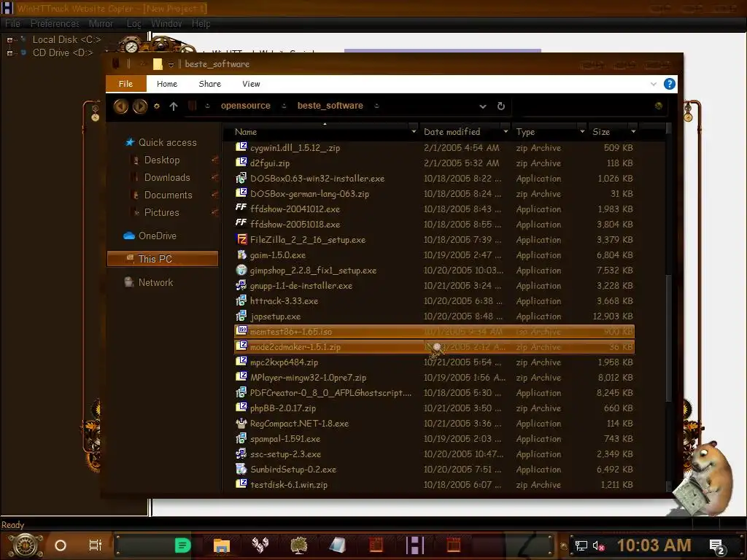
Task: Open the Date modified column dropdown
Action: [506, 131]
